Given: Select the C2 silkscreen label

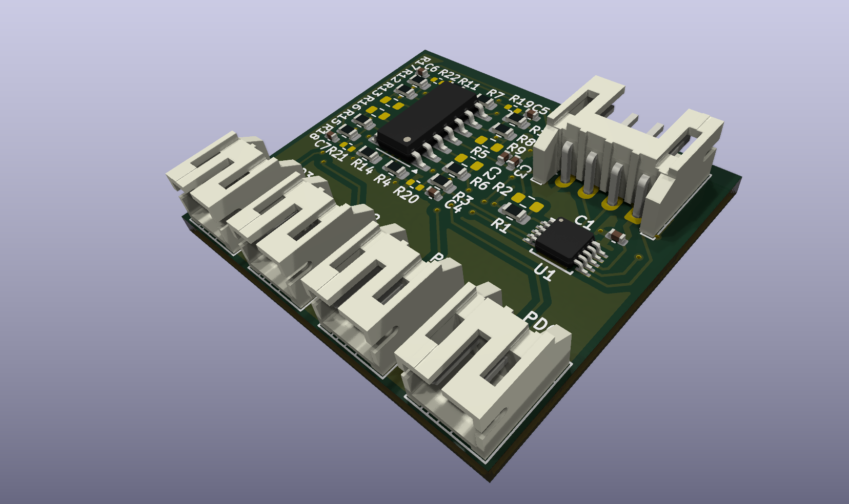Looking at the screenshot, I should point(492,174).
